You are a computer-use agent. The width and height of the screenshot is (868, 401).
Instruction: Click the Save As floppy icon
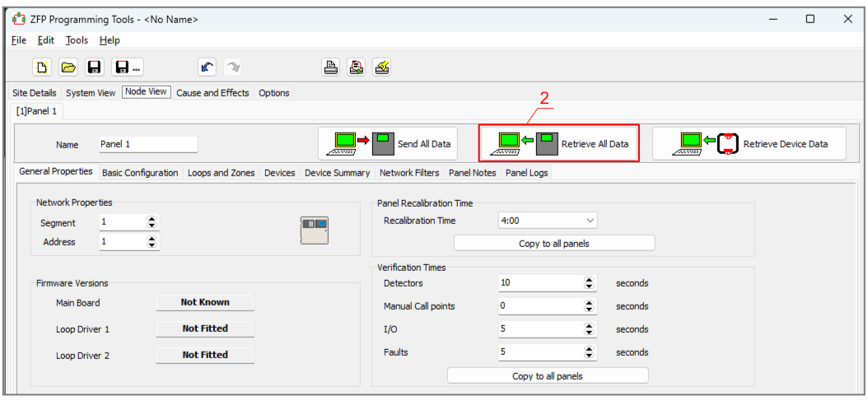tap(126, 68)
